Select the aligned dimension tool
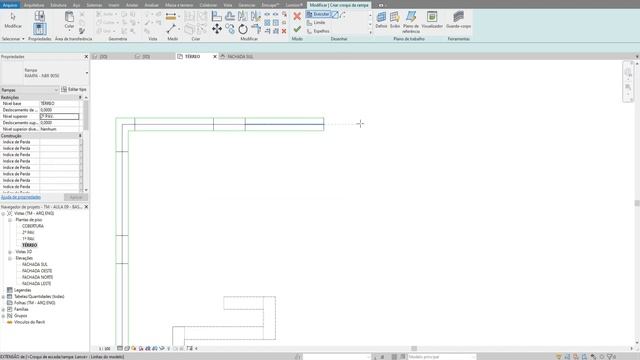This screenshot has width=640, height=360. coord(171,16)
